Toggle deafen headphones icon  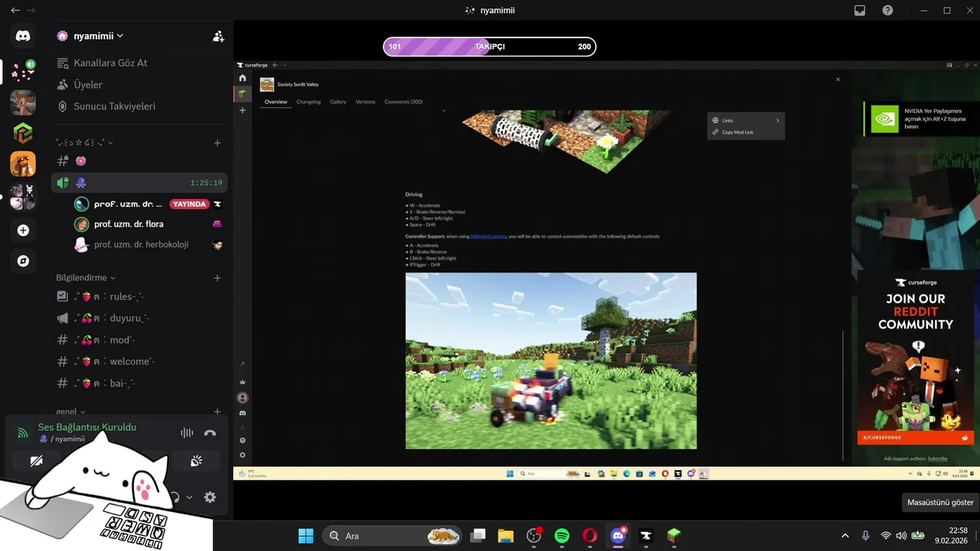(x=175, y=497)
